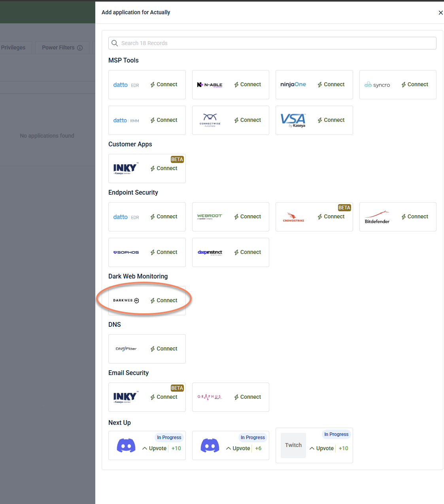Click the Power Filters info icon
The image size is (444, 504).
[80, 48]
